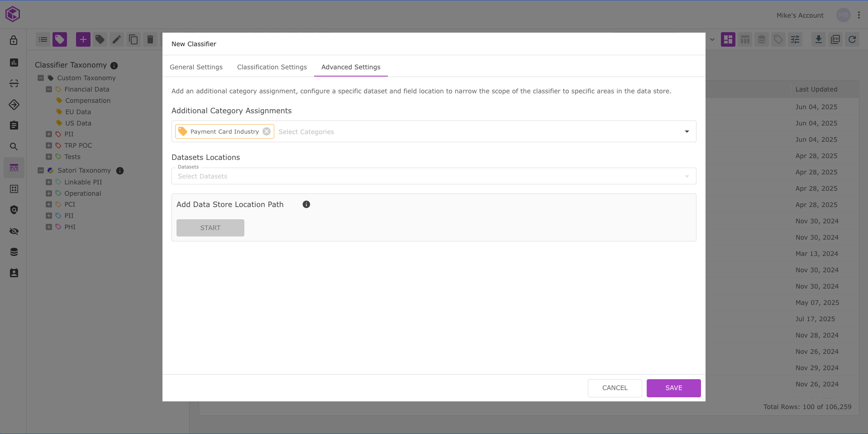Click the Satori logo in top left
868x434 pixels.
click(x=13, y=14)
